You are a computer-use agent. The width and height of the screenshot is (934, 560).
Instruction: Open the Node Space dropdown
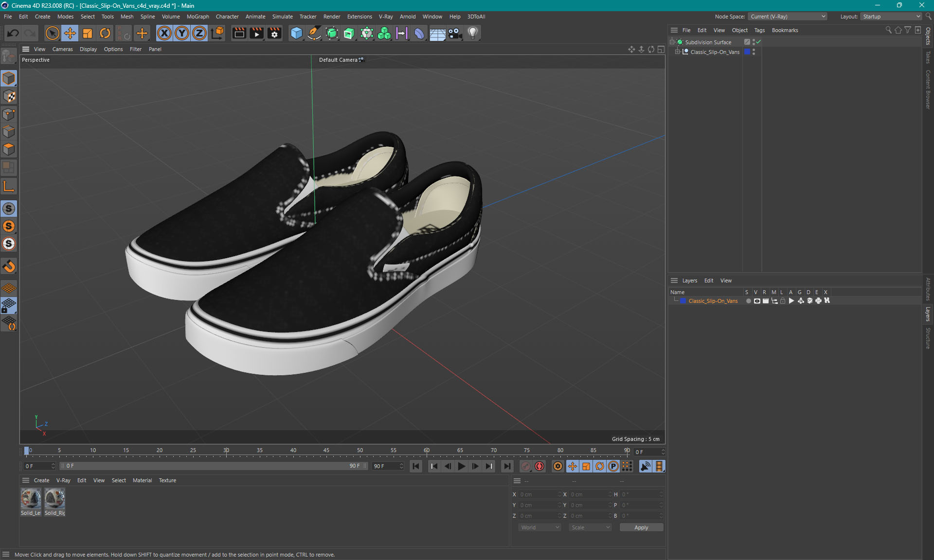pyautogui.click(x=787, y=17)
